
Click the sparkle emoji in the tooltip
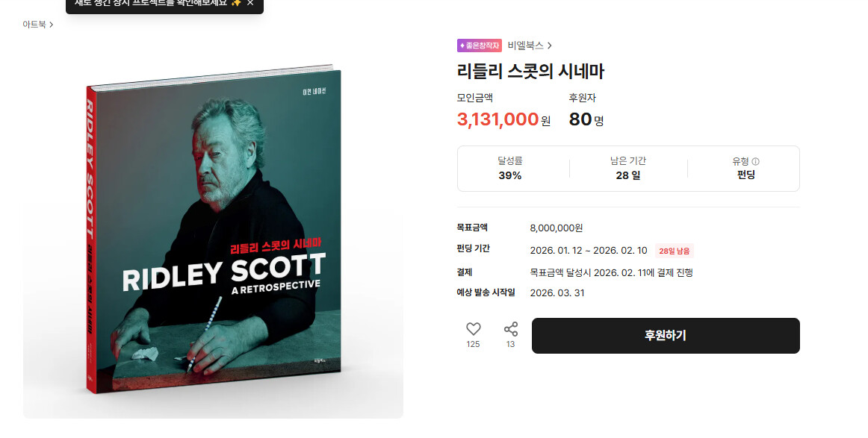pos(236,3)
